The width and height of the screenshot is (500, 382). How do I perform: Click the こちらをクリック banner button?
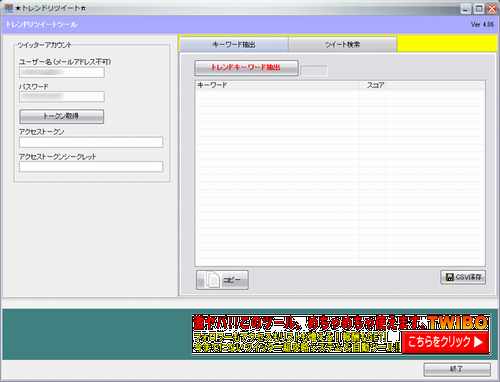[446, 342]
